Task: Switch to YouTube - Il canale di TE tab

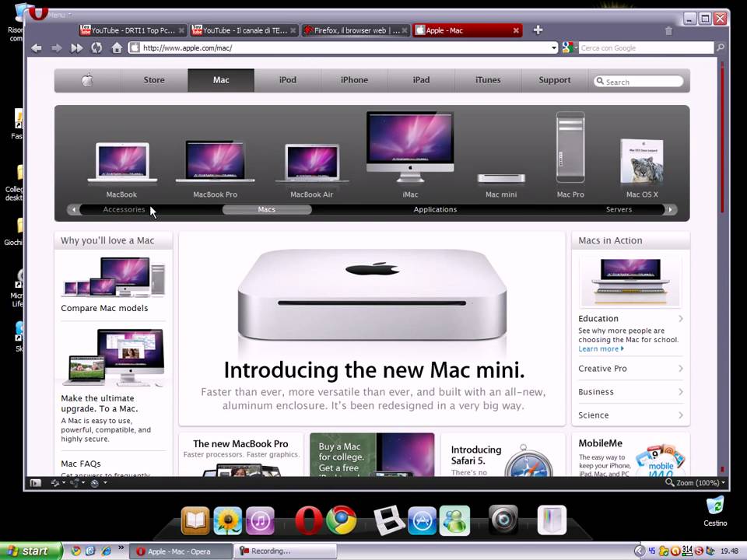Action: pyautogui.click(x=244, y=30)
